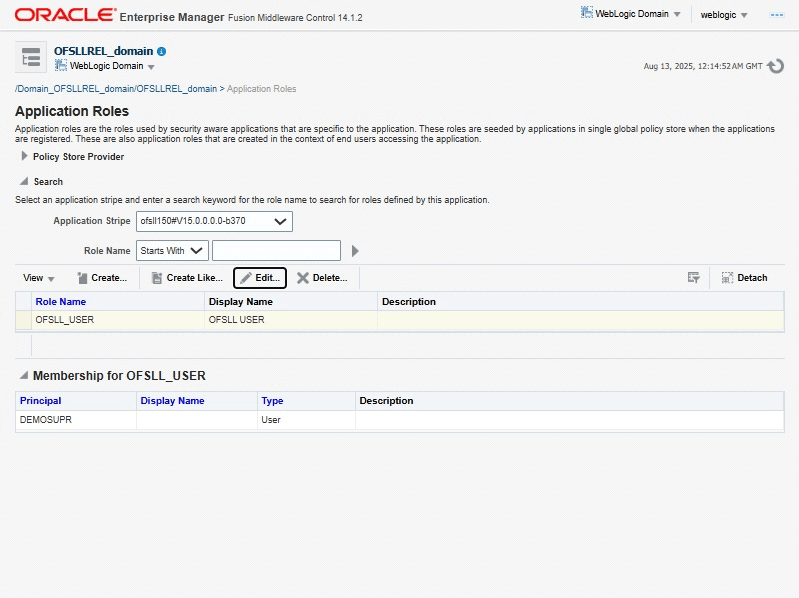Click the Oracle logo in the header
Viewport: 799px width, 598px height.
tap(65, 15)
